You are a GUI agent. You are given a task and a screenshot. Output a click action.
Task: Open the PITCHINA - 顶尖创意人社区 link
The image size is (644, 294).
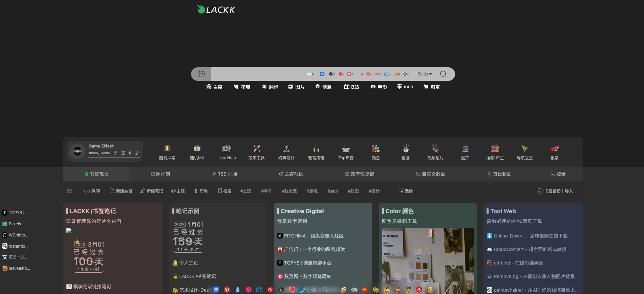click(310, 236)
